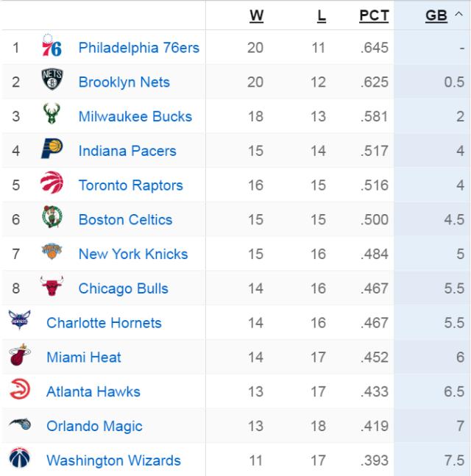This screenshot has width=471, height=476.
Task: Click the Atlanta Hawks logo icon
Action: (x=18, y=391)
